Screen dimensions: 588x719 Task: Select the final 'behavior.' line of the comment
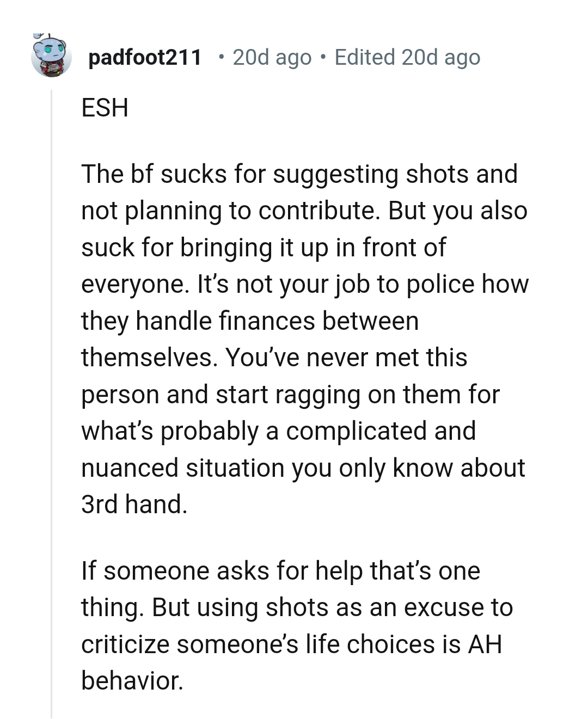[134, 680]
